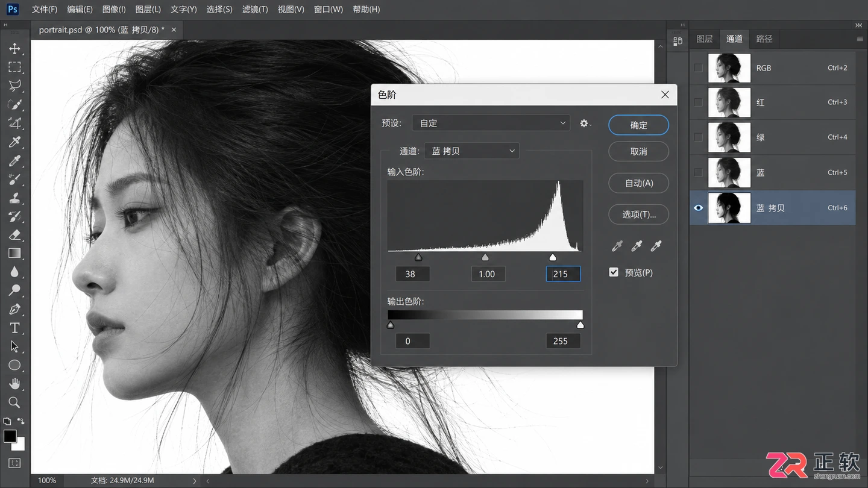Click the black input levels slider handle
This screenshot has width=868, height=488.
point(418,257)
